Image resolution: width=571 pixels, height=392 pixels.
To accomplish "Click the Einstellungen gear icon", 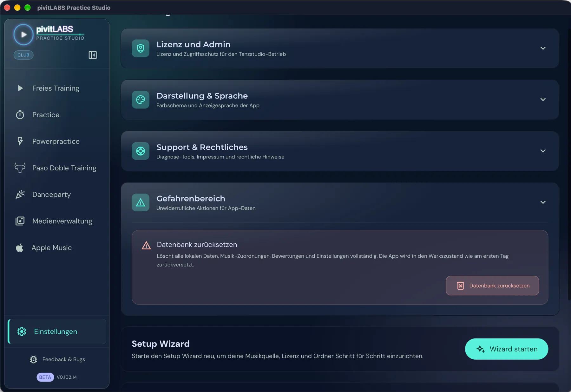I will 22,331.
